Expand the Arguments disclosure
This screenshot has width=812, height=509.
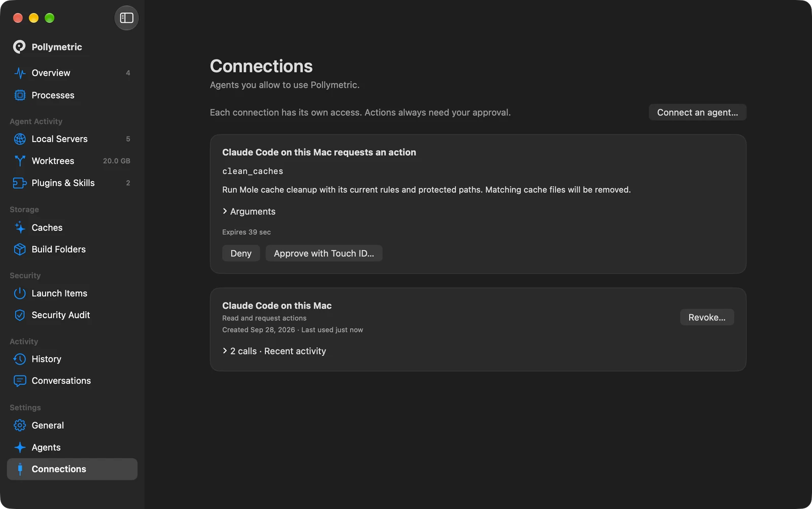(249, 212)
